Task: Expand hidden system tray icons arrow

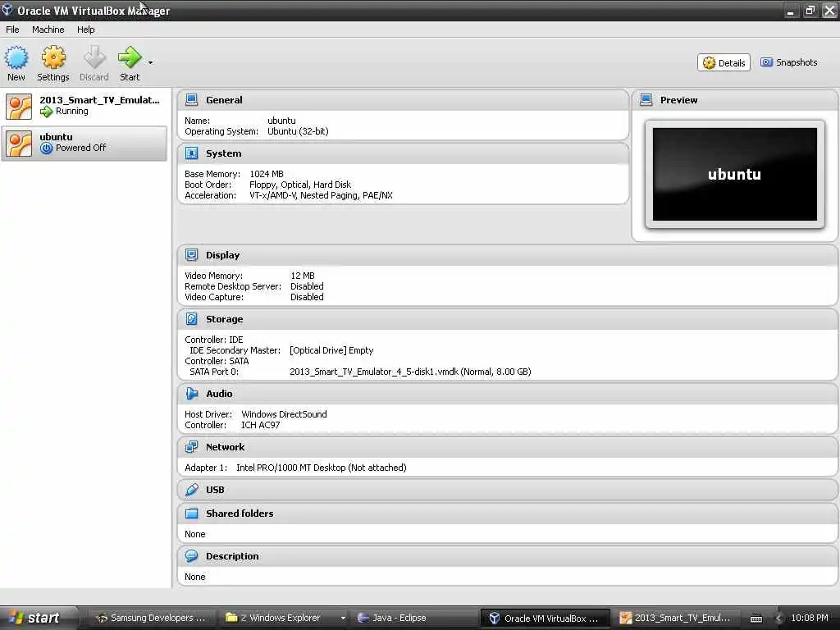Action: pyautogui.click(x=778, y=619)
